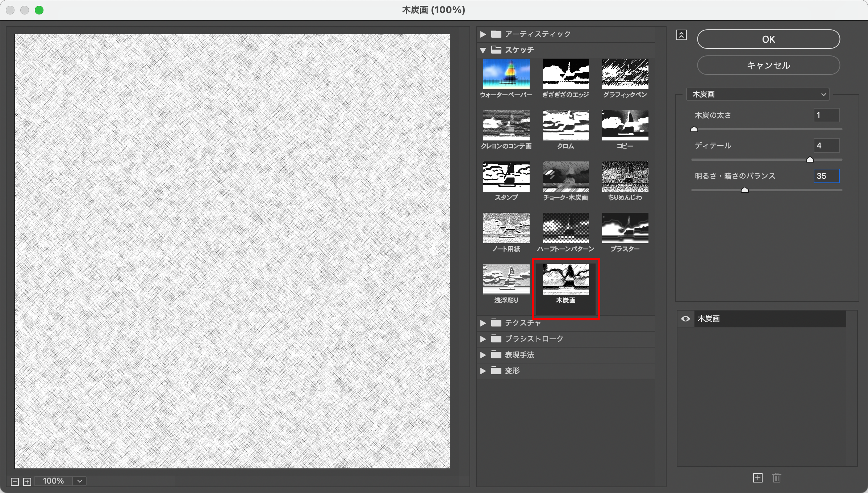Select the ウォーターペーパー filter thumbnail
This screenshot has height=493, width=868.
click(506, 74)
